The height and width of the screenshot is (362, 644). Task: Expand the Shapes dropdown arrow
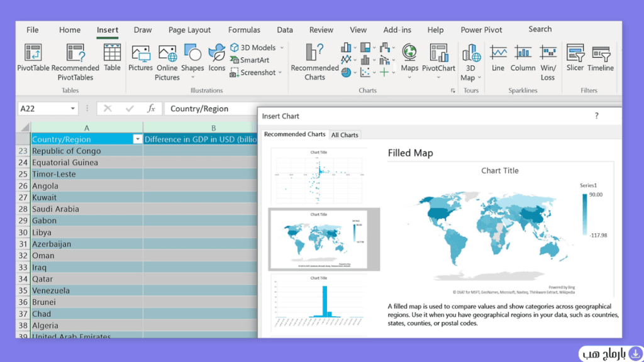click(x=192, y=77)
